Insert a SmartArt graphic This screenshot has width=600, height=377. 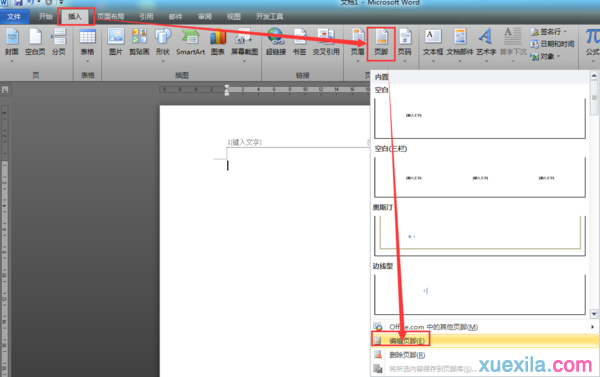click(190, 41)
